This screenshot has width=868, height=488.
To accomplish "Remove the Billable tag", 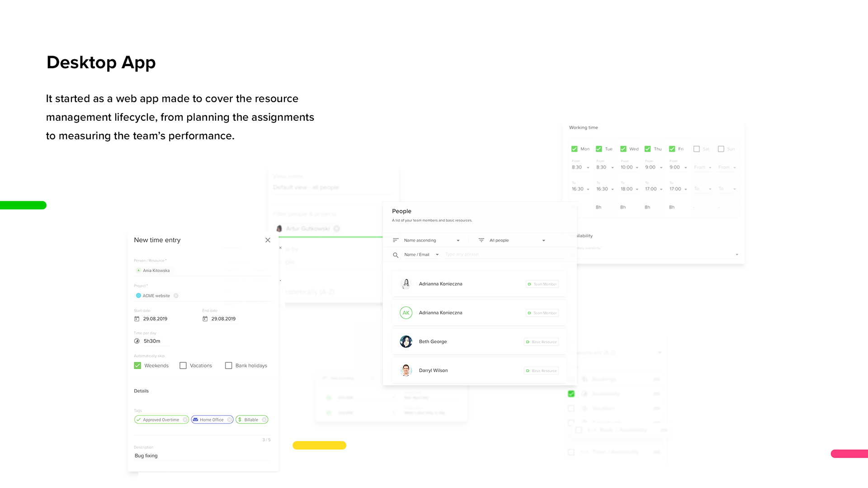I will 264,420.
